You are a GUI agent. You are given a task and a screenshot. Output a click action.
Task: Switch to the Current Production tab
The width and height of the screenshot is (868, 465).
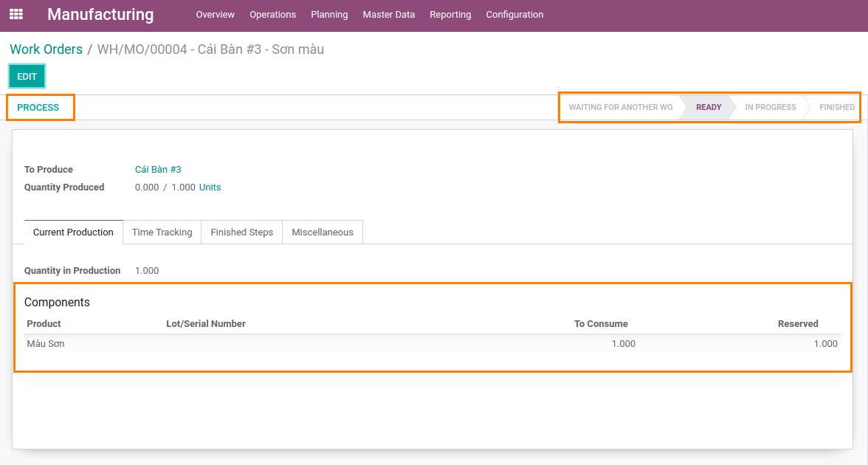tap(73, 232)
